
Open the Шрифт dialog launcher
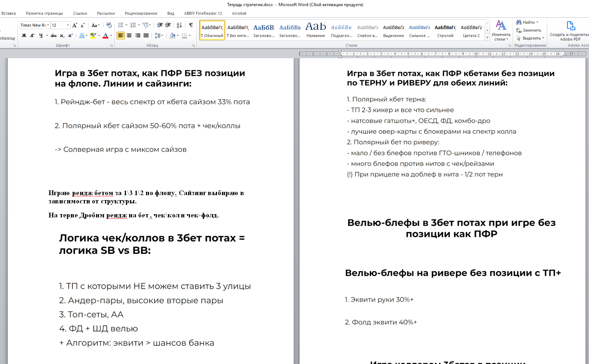click(x=111, y=46)
